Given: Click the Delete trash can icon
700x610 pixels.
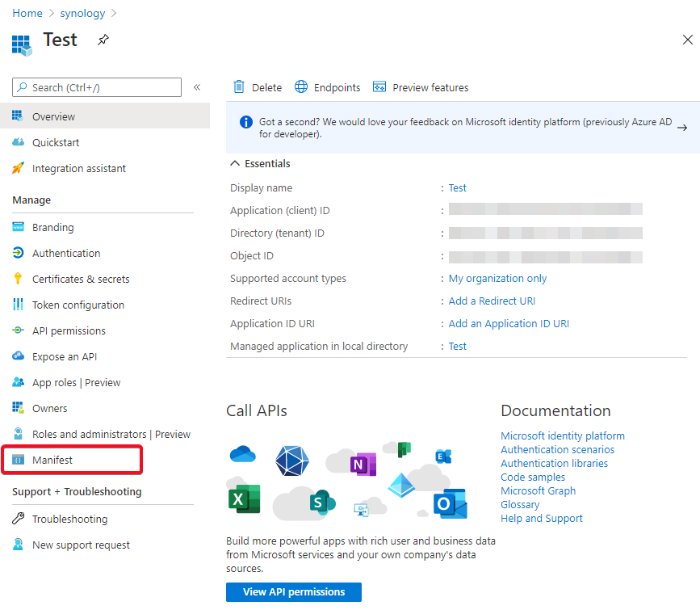Looking at the screenshot, I should (239, 86).
